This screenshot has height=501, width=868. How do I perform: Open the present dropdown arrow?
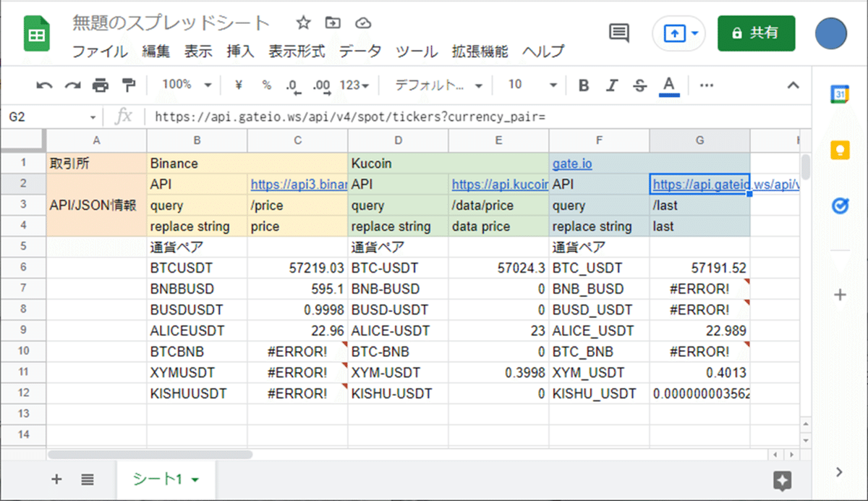(695, 33)
